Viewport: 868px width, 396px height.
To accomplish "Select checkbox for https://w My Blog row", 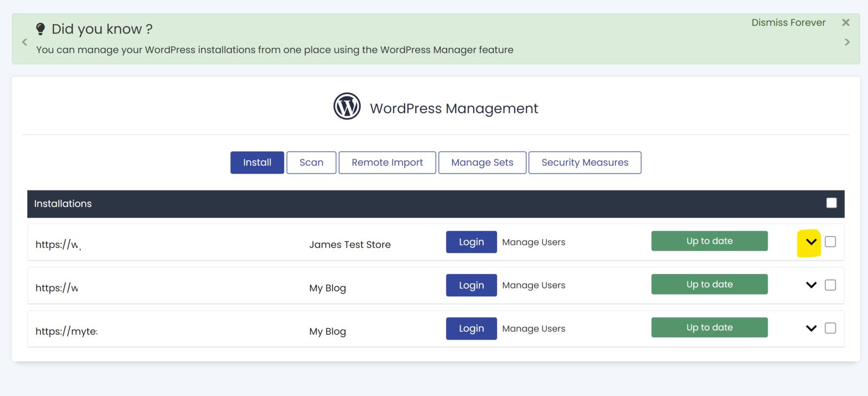I will (x=831, y=285).
